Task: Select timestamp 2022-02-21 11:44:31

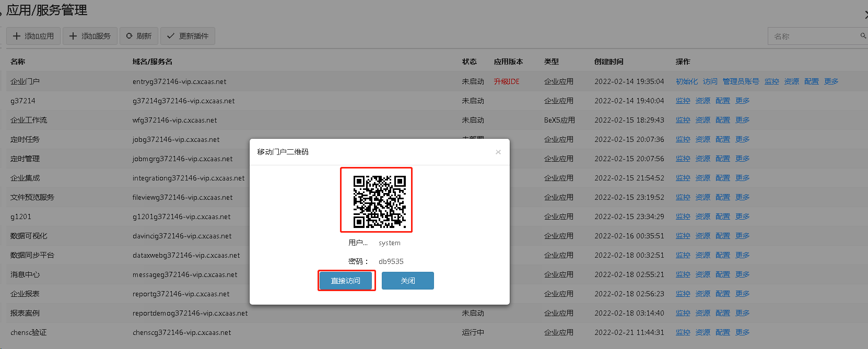Action: (629, 332)
